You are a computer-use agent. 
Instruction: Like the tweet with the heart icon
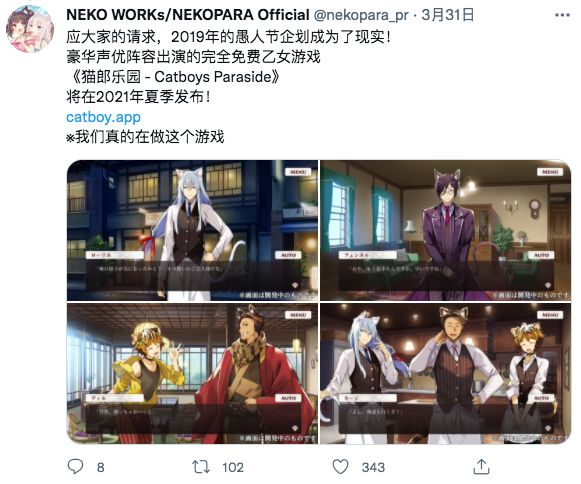pos(340,467)
